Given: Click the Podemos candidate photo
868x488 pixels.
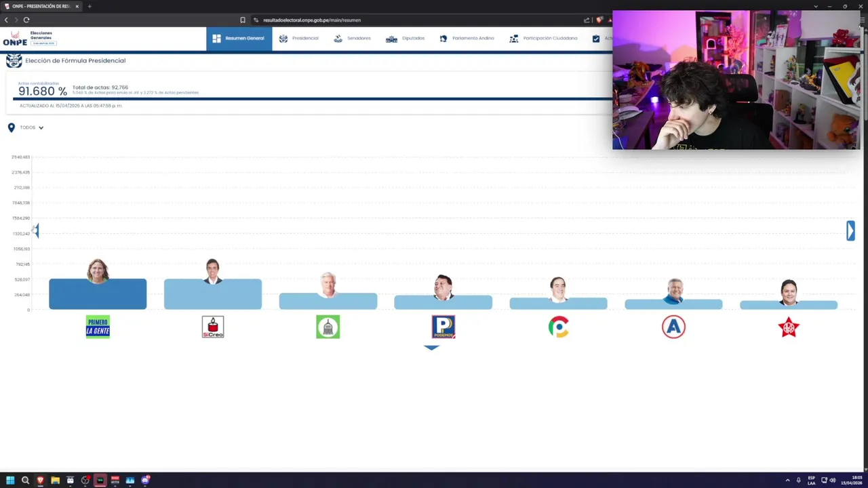Looking at the screenshot, I should [443, 287].
